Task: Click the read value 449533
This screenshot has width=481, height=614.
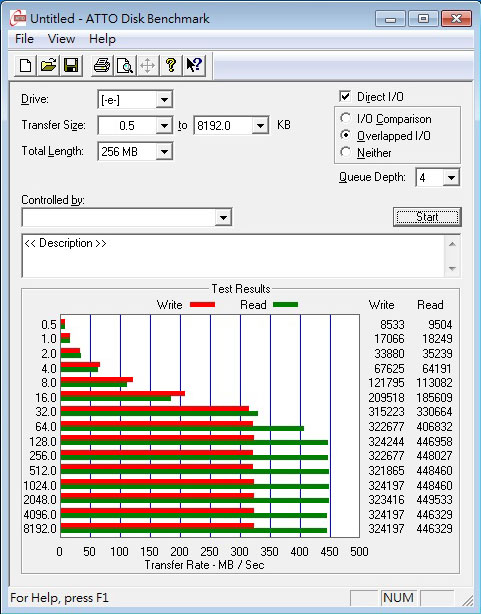Action: [434, 500]
